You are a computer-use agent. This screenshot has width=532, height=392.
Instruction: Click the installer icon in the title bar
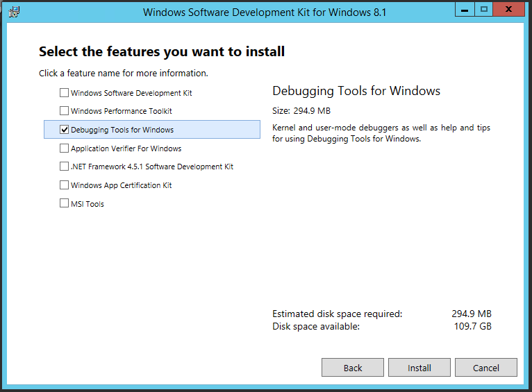(x=15, y=12)
